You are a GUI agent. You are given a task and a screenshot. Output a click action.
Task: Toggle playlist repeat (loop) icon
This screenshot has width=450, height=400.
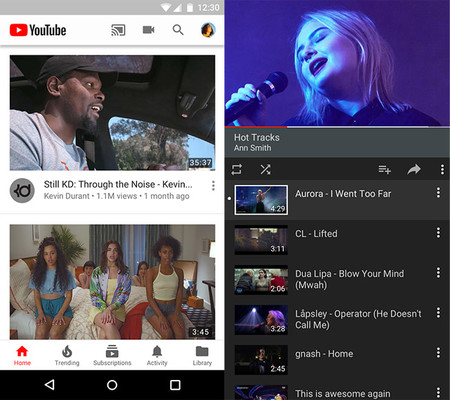click(237, 169)
